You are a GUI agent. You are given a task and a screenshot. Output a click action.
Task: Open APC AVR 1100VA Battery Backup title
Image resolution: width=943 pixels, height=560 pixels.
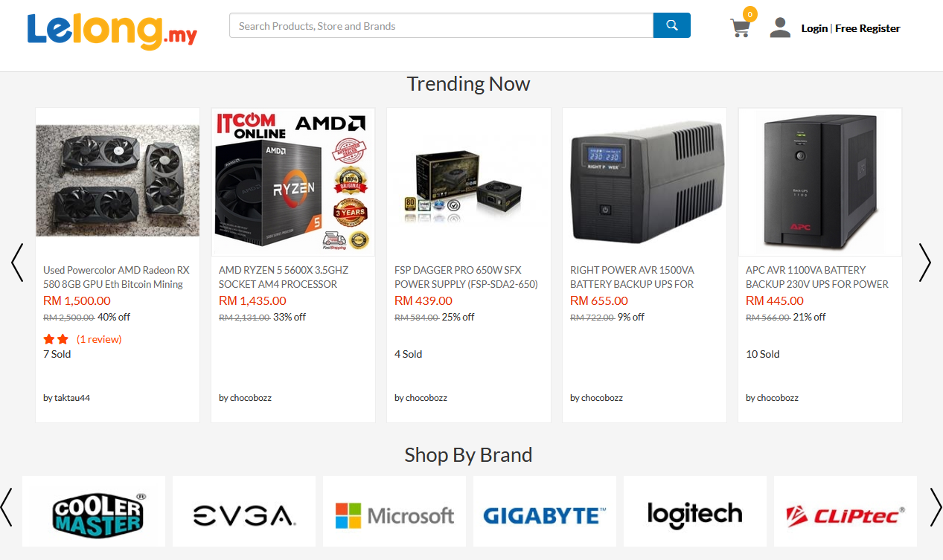817,277
